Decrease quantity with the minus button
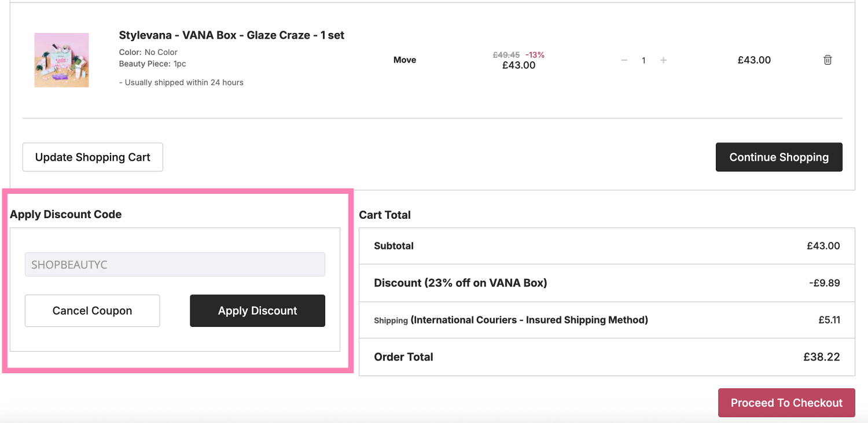Screen dimensions: 868x423 coord(624,60)
